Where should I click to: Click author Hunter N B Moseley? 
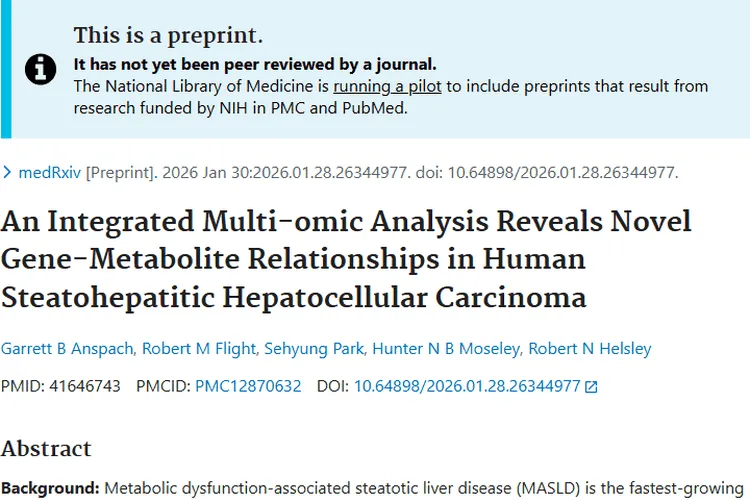444,349
